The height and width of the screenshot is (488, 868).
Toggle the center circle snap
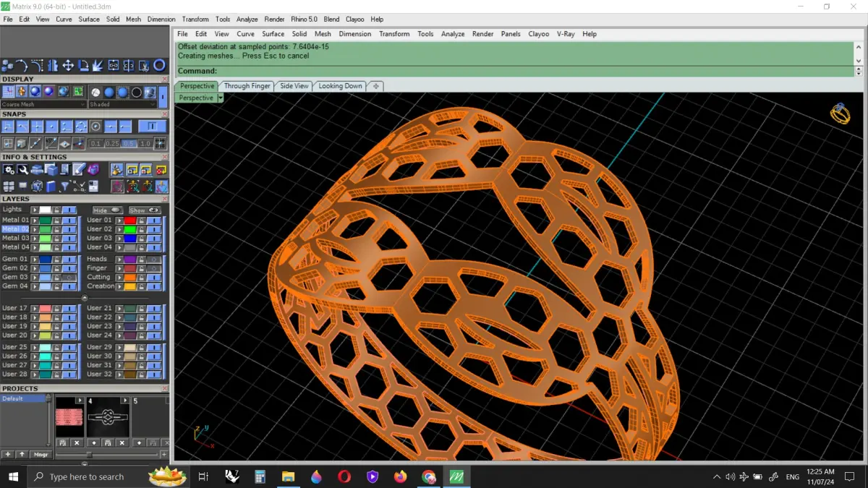95,127
